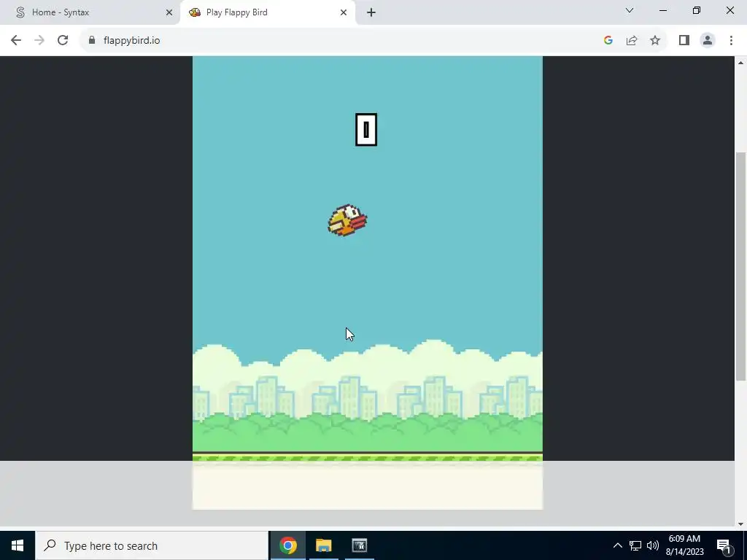Select the Play Flappy Bird tab
Viewport: 747px width, 560px height.
[267, 12]
